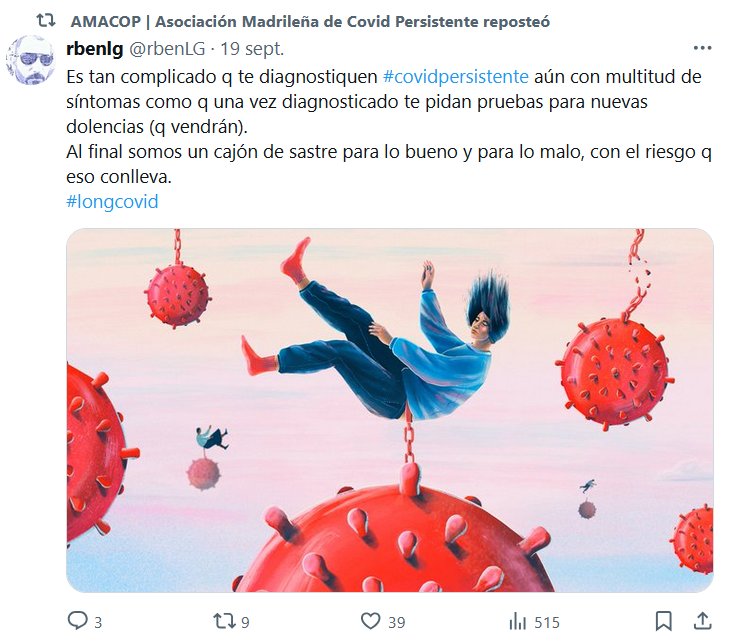Click the repost indicator icon at top

point(46,21)
